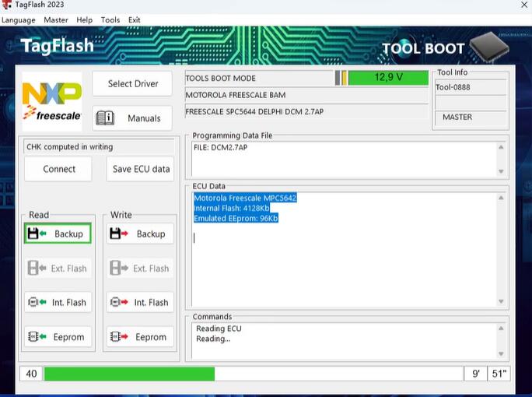532x397 pixels.
Task: Click scroll up arrow in Programming Data File
Action: pyautogui.click(x=501, y=147)
